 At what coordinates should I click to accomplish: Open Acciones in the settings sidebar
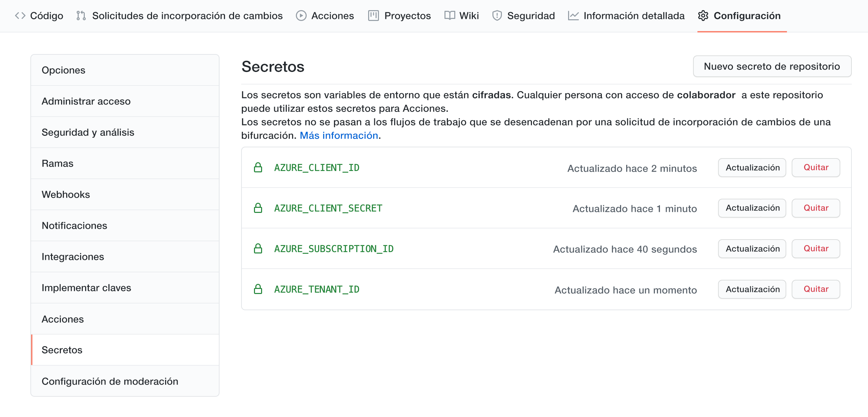tap(125, 319)
